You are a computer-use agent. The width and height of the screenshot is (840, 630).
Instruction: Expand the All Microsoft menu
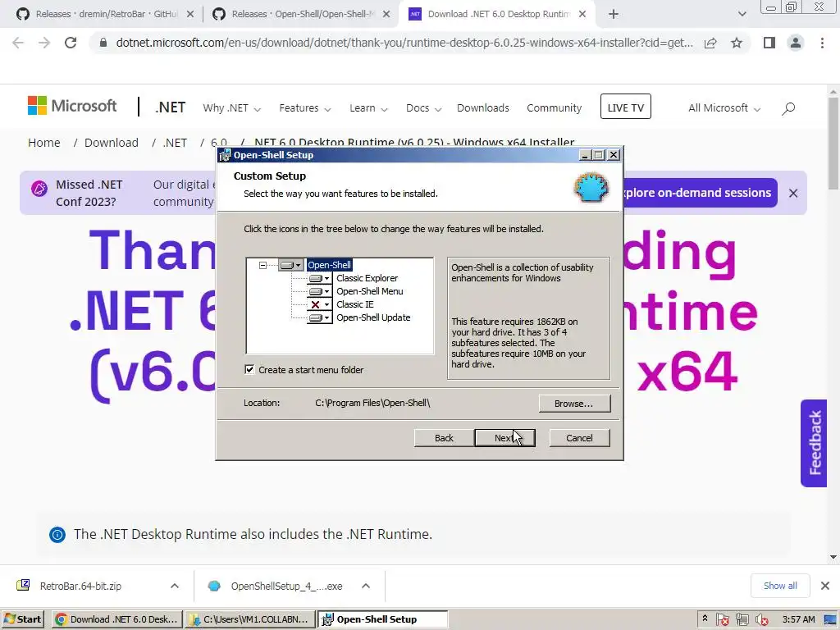[724, 108]
